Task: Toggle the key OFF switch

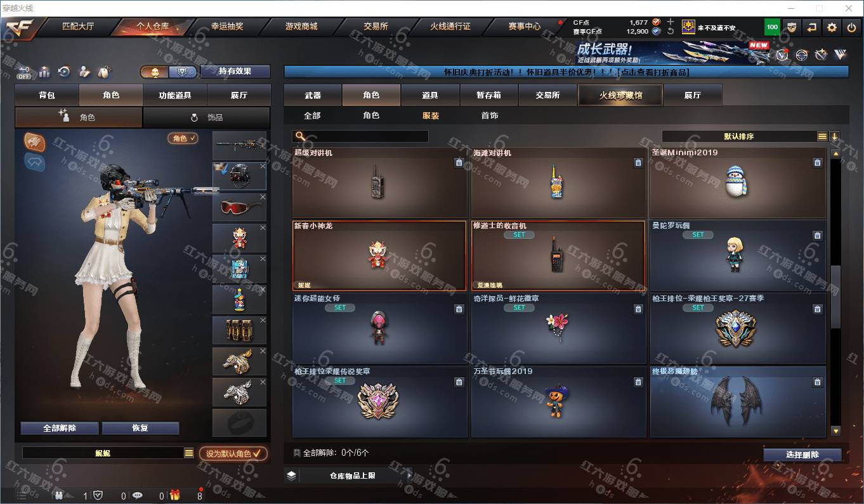Action: click(24, 72)
